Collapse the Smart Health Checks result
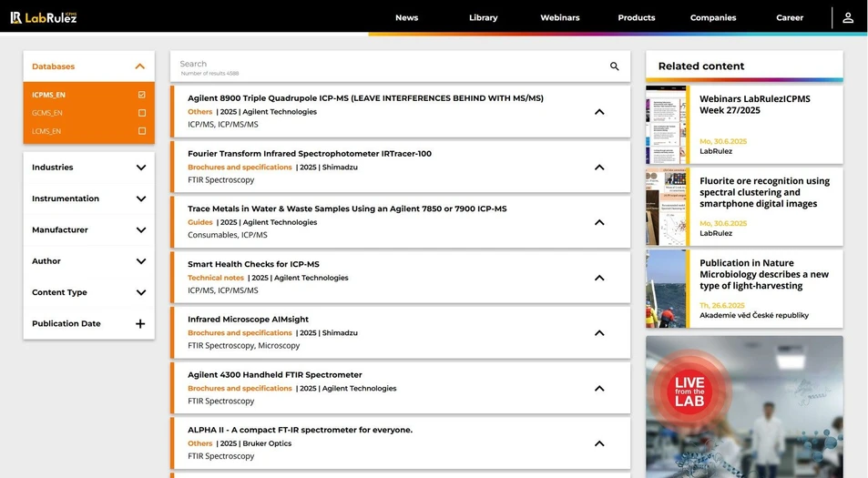Viewport: 868px width, 478px height. (599, 278)
